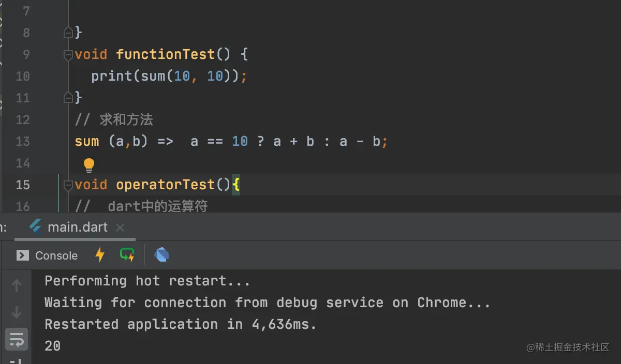This screenshot has width=621, height=364.
Task: Click line number 13 in the gutter
Action: click(x=23, y=141)
